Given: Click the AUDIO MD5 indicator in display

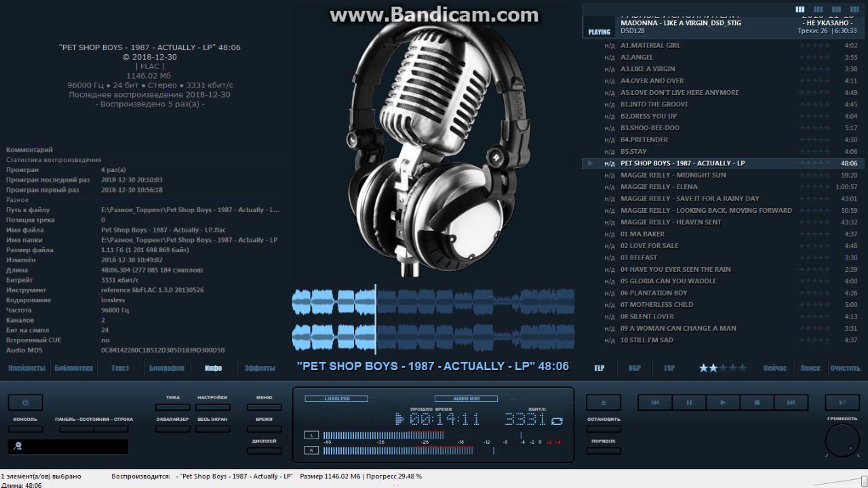Looking at the screenshot, I should click(466, 399).
